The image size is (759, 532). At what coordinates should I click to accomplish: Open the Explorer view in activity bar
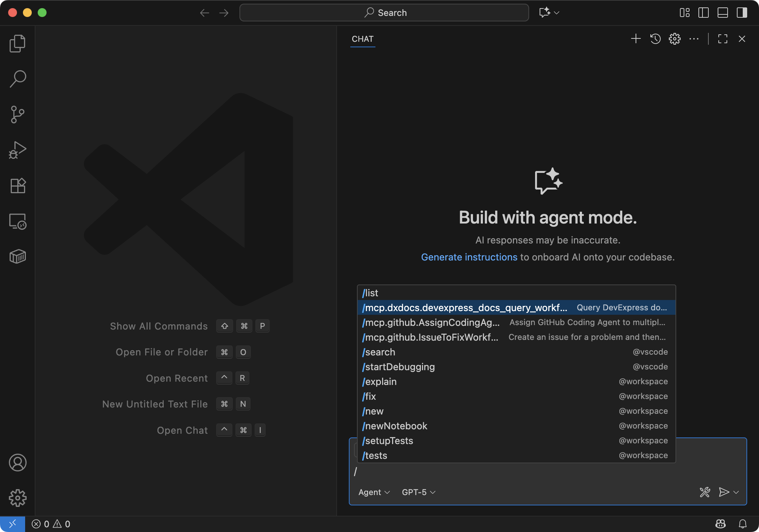point(17,44)
